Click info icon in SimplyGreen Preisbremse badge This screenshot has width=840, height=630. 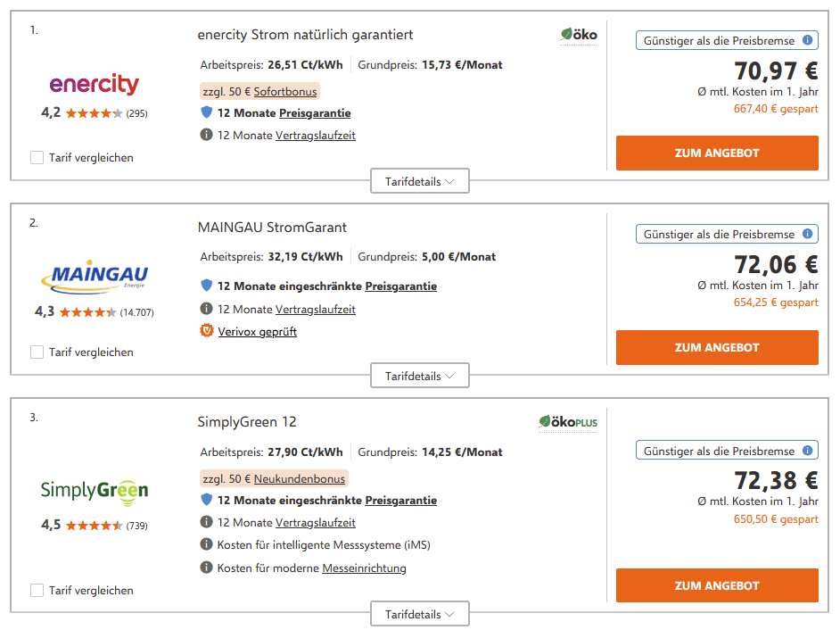tap(807, 451)
